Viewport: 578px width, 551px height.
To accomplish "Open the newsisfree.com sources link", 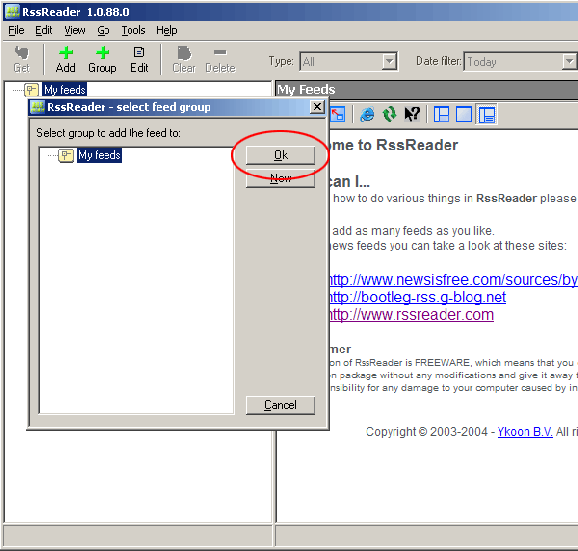I will tap(454, 280).
